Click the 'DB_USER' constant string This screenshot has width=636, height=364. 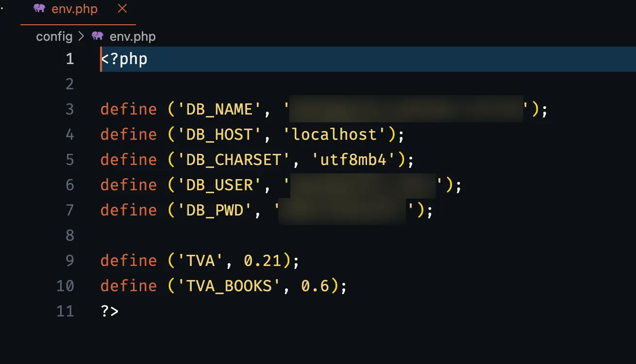(x=219, y=185)
